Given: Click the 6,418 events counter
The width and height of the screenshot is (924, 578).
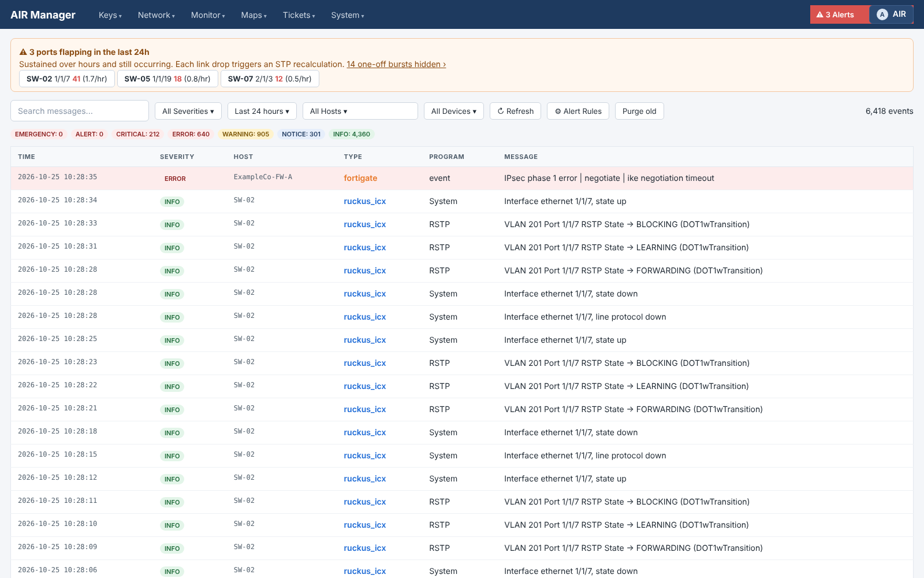Looking at the screenshot, I should [889, 111].
